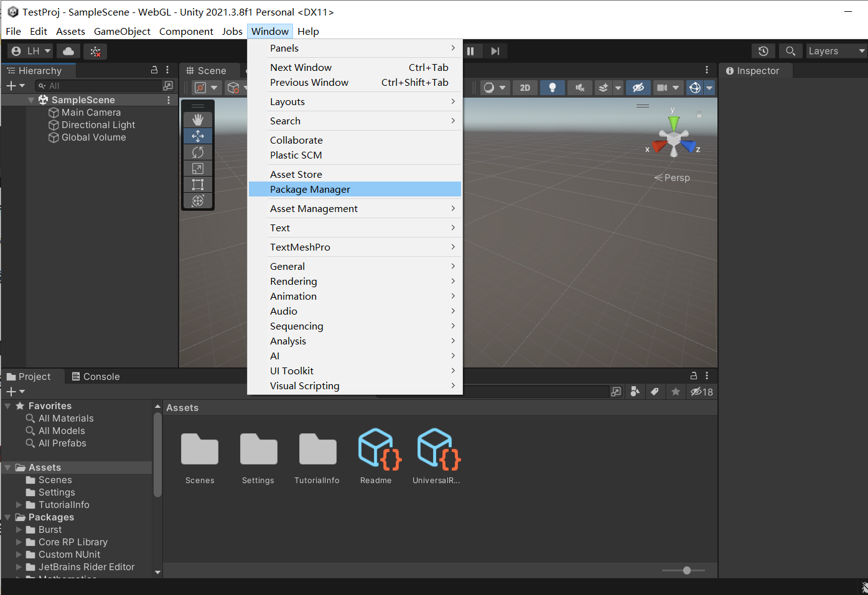The width and height of the screenshot is (868, 595).
Task: Open the collab/version control status icon
Action: (95, 51)
